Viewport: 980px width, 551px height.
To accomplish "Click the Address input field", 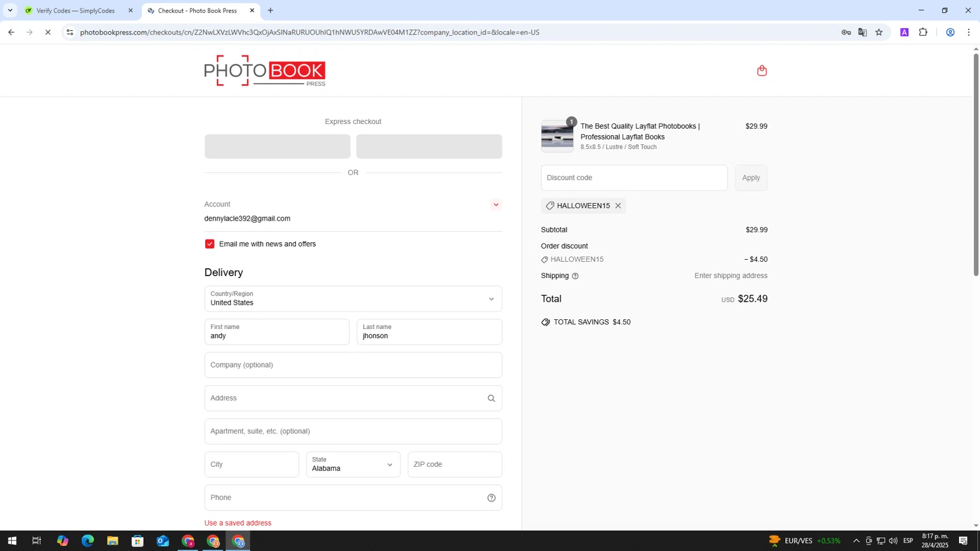I will [353, 398].
